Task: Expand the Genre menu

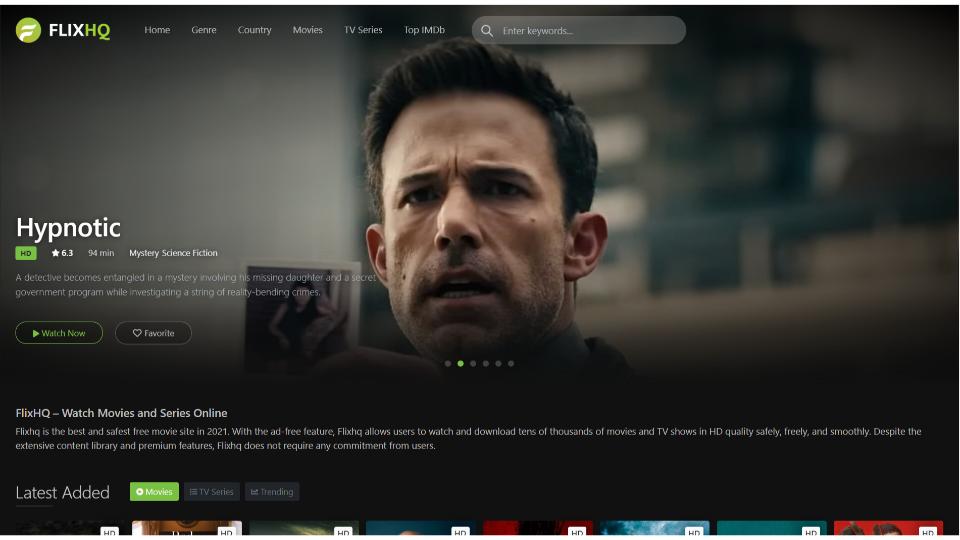Action: pos(204,30)
